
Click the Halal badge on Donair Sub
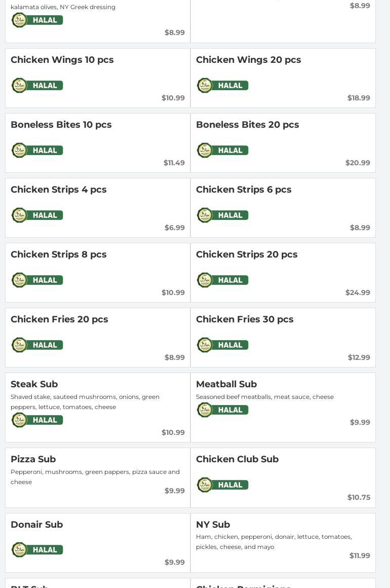pyautogui.click(x=37, y=549)
